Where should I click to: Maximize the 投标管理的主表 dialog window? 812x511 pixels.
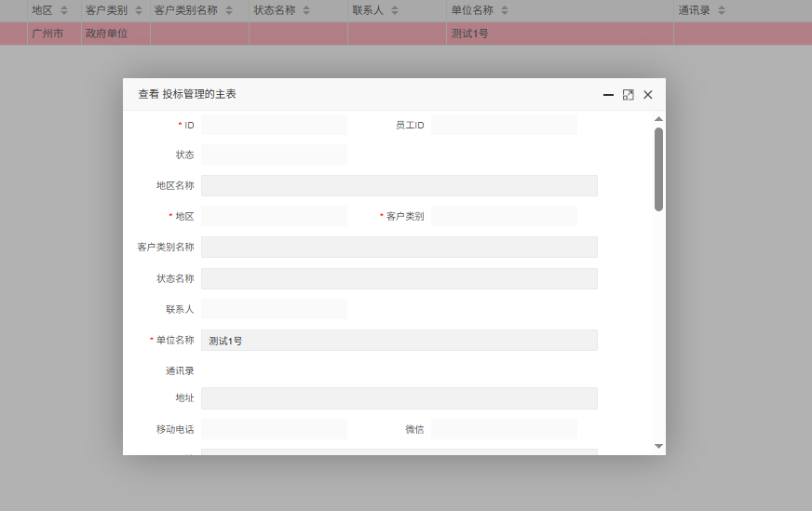629,95
